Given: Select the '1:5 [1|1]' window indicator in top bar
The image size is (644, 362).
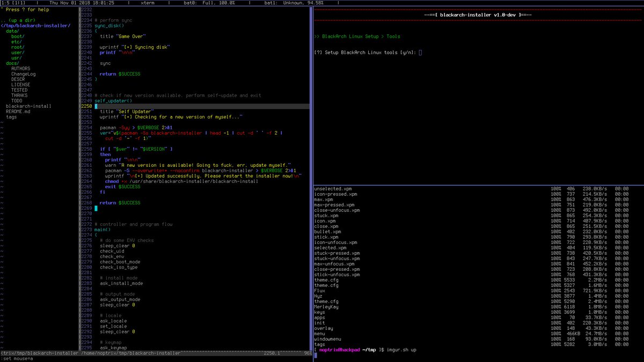Looking at the screenshot, I should click(x=14, y=3).
